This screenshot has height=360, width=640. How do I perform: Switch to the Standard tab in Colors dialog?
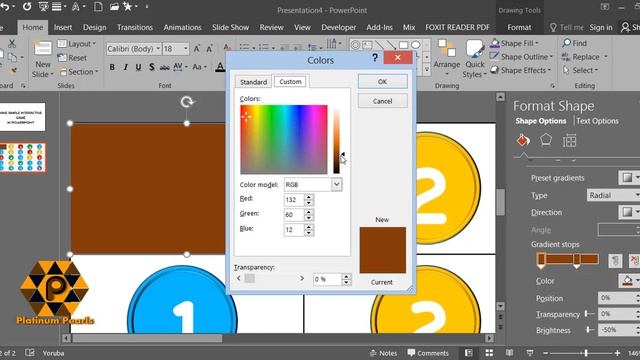coord(253,82)
